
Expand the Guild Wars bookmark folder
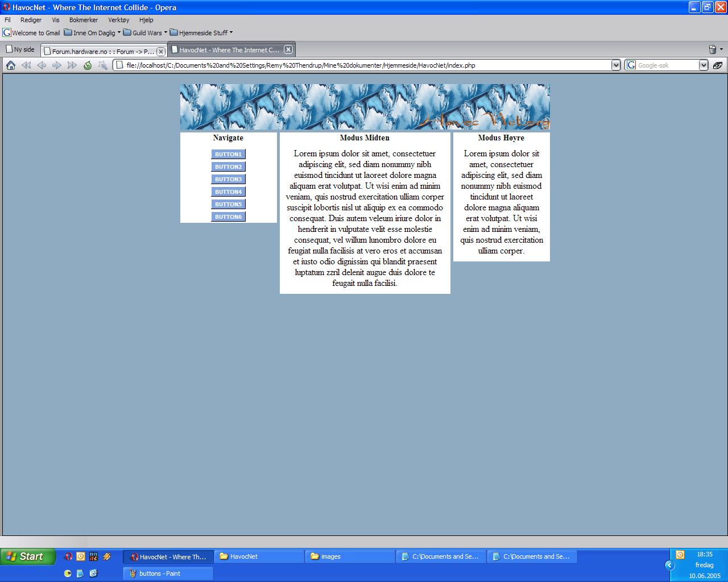pyautogui.click(x=145, y=33)
